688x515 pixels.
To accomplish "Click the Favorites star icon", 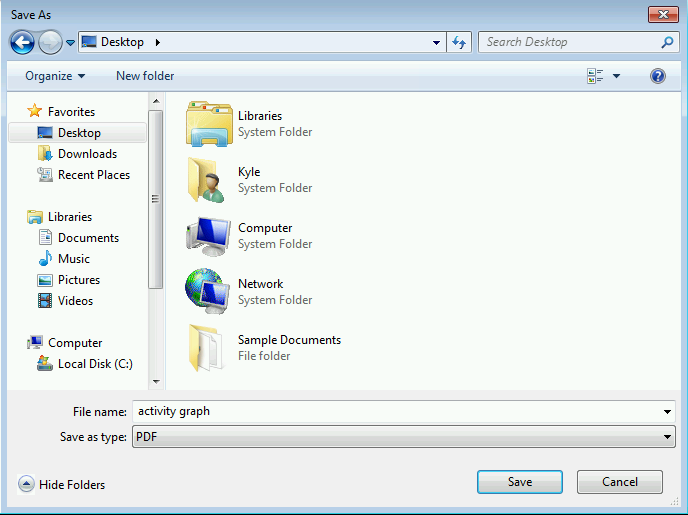I will pyautogui.click(x=35, y=111).
